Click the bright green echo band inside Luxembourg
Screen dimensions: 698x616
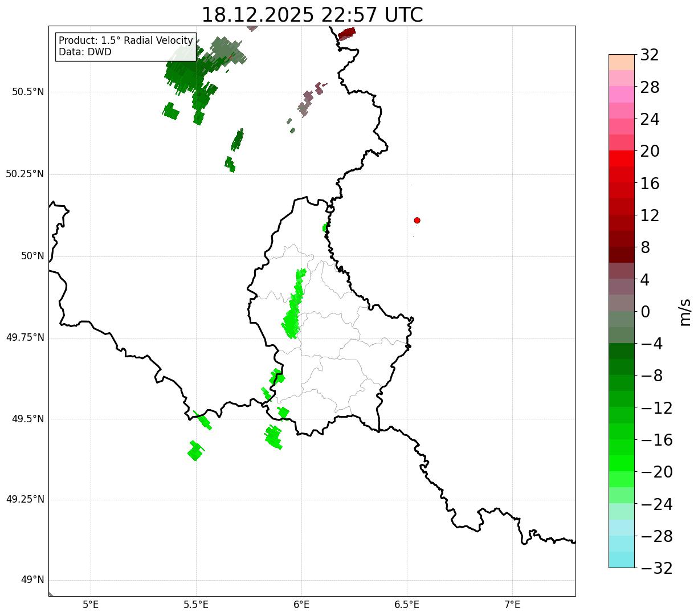click(294, 305)
